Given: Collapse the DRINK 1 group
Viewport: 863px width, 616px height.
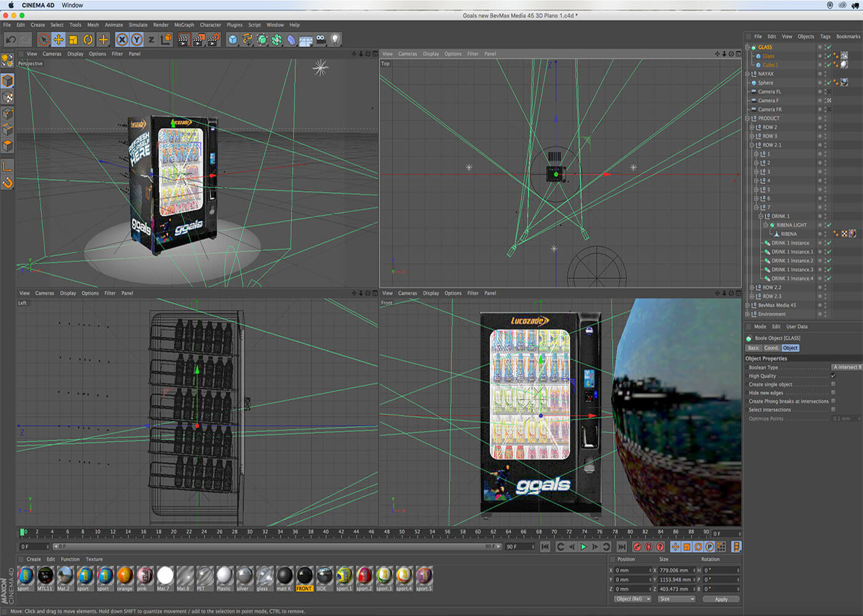Looking at the screenshot, I should tap(761, 216).
